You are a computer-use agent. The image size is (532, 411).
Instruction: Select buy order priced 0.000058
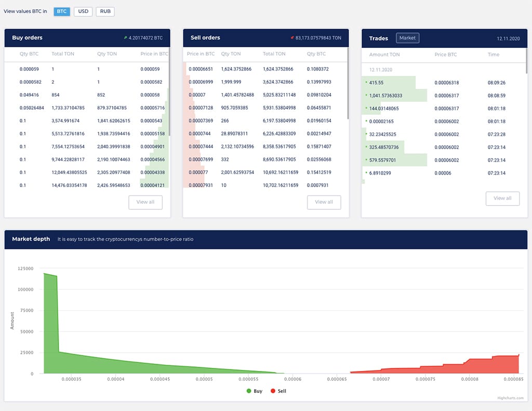coord(87,95)
